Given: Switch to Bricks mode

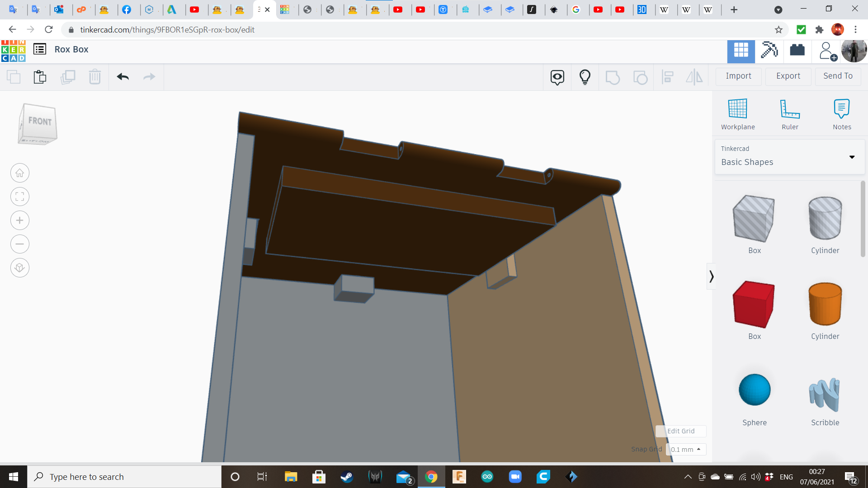Looking at the screenshot, I should (x=797, y=50).
